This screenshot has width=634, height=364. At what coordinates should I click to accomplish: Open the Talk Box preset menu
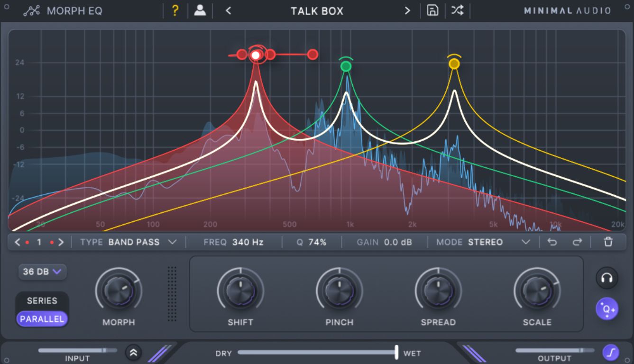coord(317,11)
